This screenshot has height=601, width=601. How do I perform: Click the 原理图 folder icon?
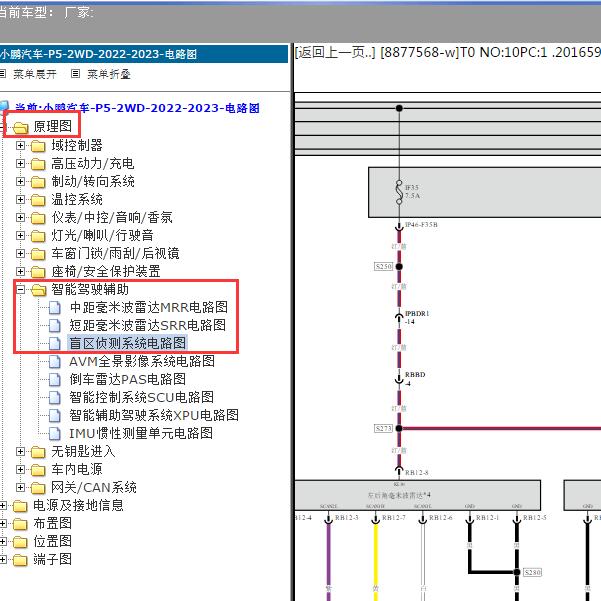[x=20, y=127]
